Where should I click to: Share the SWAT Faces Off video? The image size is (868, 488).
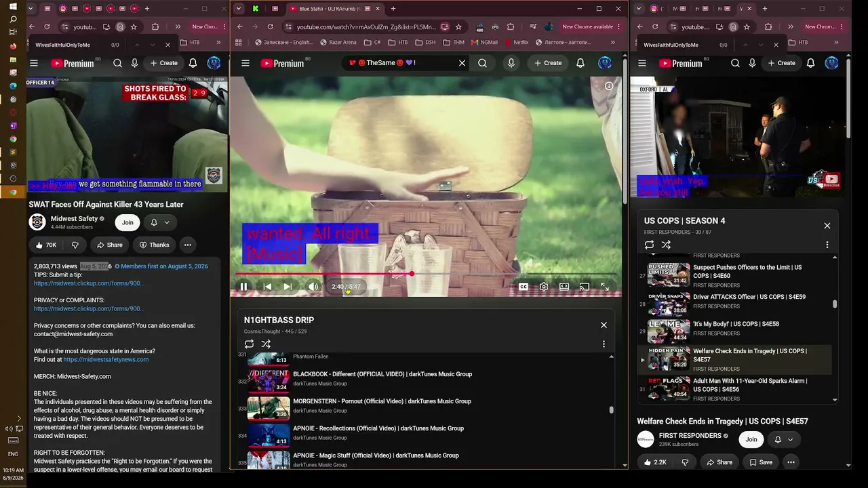(x=109, y=245)
